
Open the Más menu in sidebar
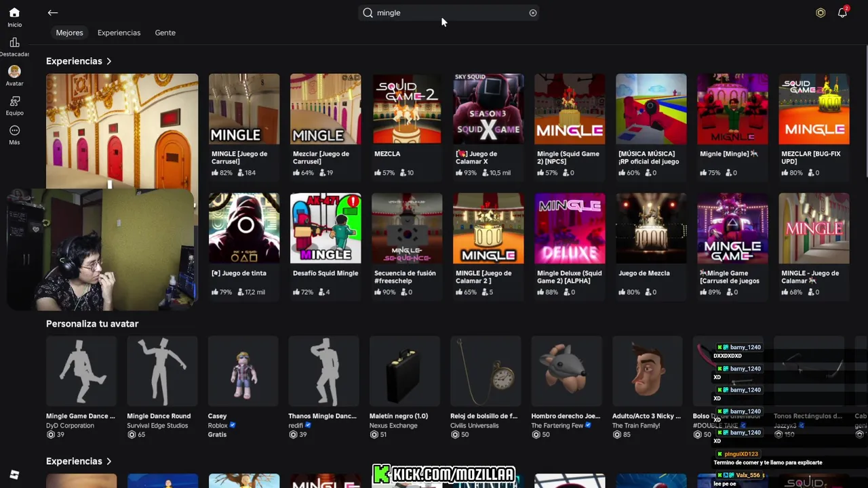pos(14,135)
